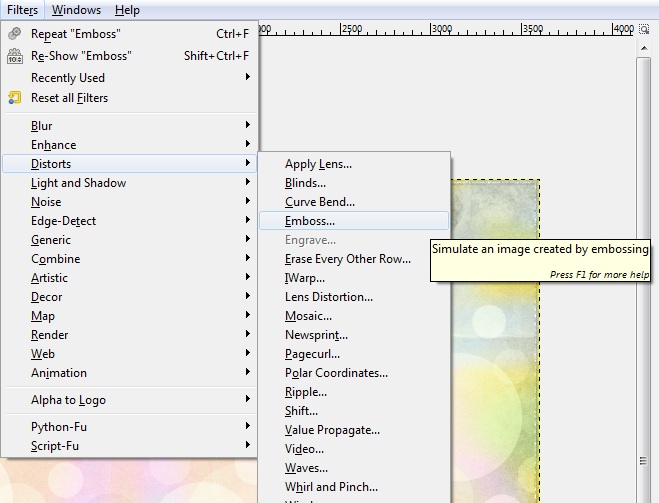Expand the Render submenu

pyautogui.click(x=129, y=334)
